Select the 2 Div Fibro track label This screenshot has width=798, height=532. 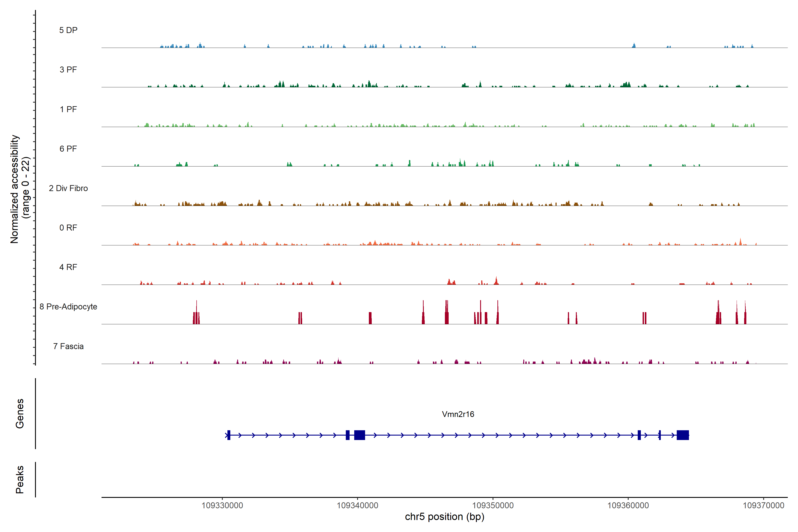(x=68, y=188)
